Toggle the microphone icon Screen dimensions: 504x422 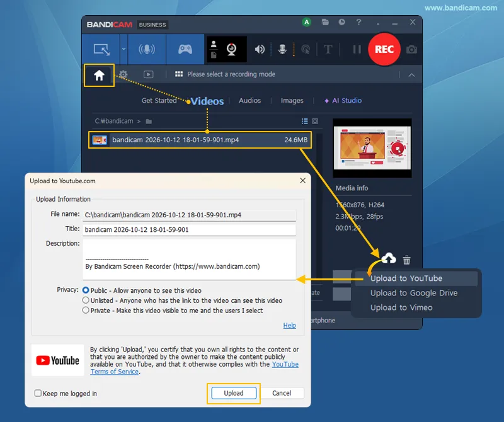click(282, 49)
